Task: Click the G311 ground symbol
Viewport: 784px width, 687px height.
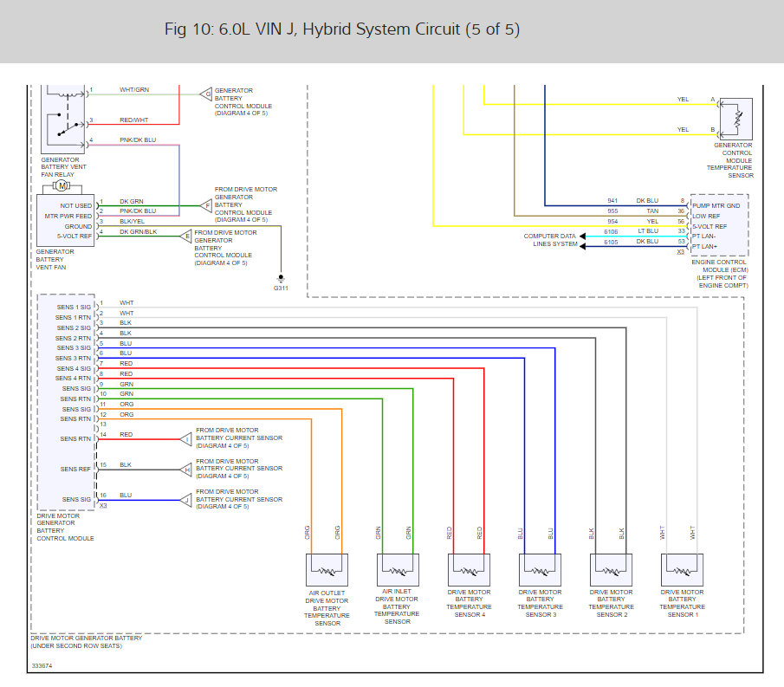Action: (281, 278)
